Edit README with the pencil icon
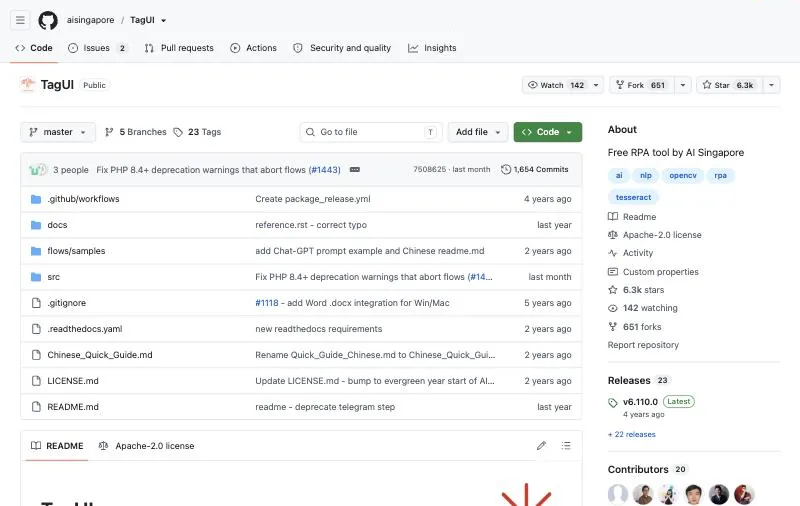This screenshot has height=506, width=800. pyautogui.click(x=541, y=446)
